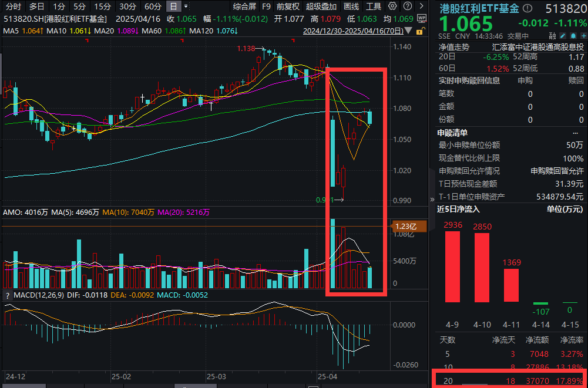The width and height of the screenshot is (588, 388).
Task: Toggle the padlock icon near the date range
Action: point(419,31)
